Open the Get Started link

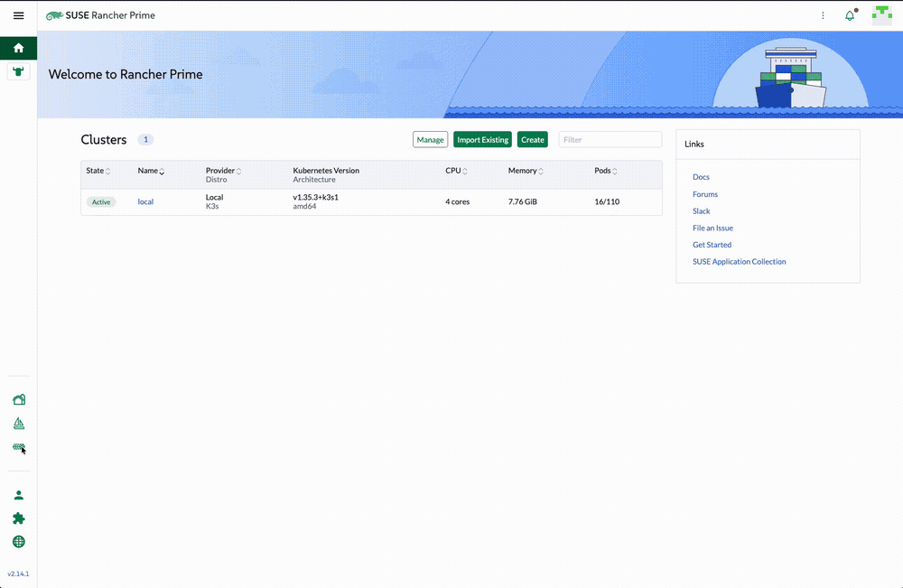[x=712, y=244]
